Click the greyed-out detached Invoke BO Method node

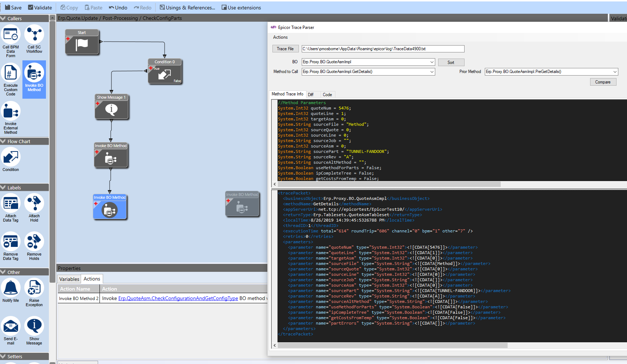click(x=242, y=204)
